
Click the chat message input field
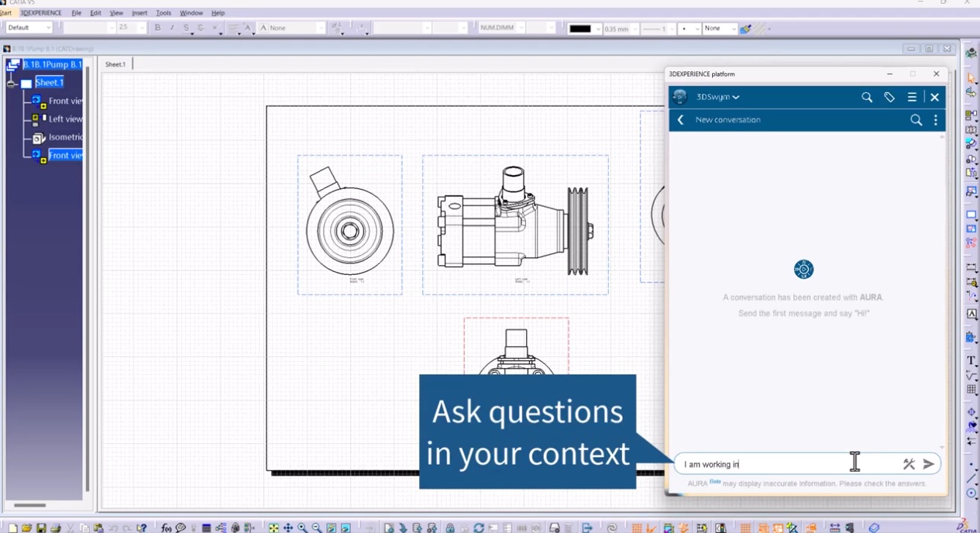pyautogui.click(x=782, y=464)
